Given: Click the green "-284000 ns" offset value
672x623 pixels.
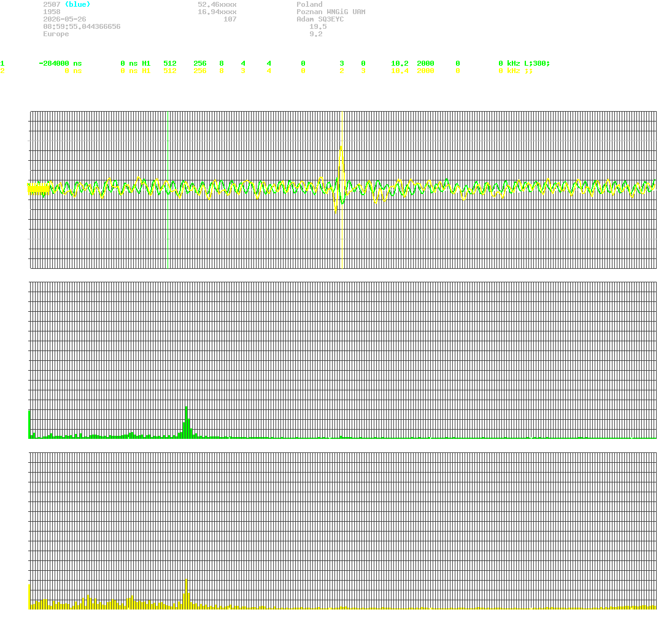Looking at the screenshot, I should (x=60, y=63).
